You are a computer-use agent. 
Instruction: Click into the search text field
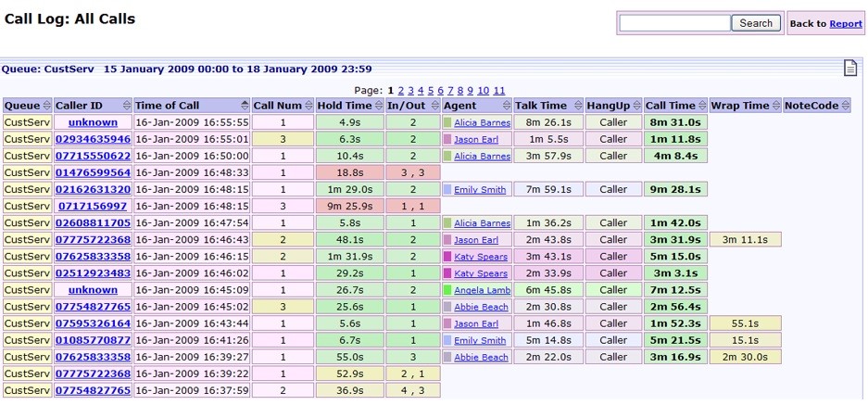(x=674, y=23)
